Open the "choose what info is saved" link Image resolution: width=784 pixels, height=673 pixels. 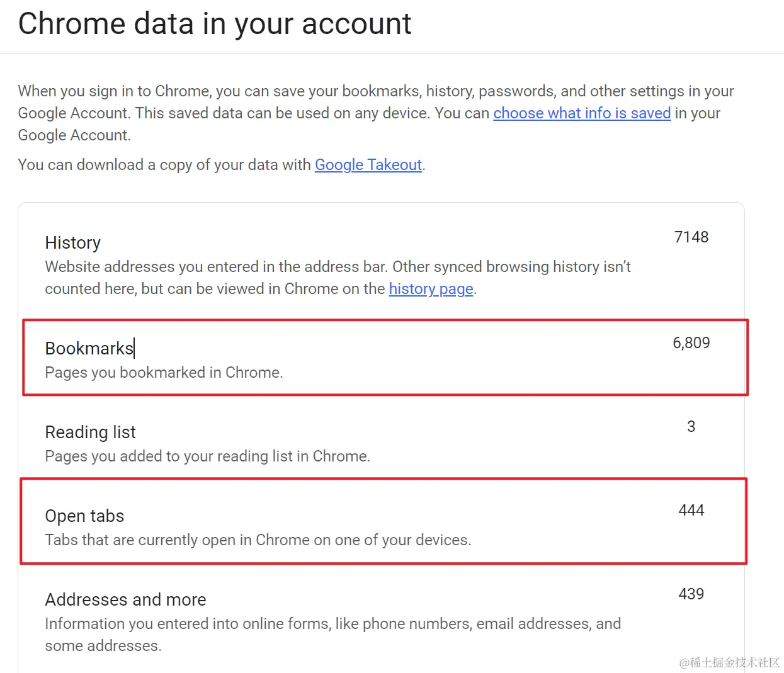(x=581, y=113)
